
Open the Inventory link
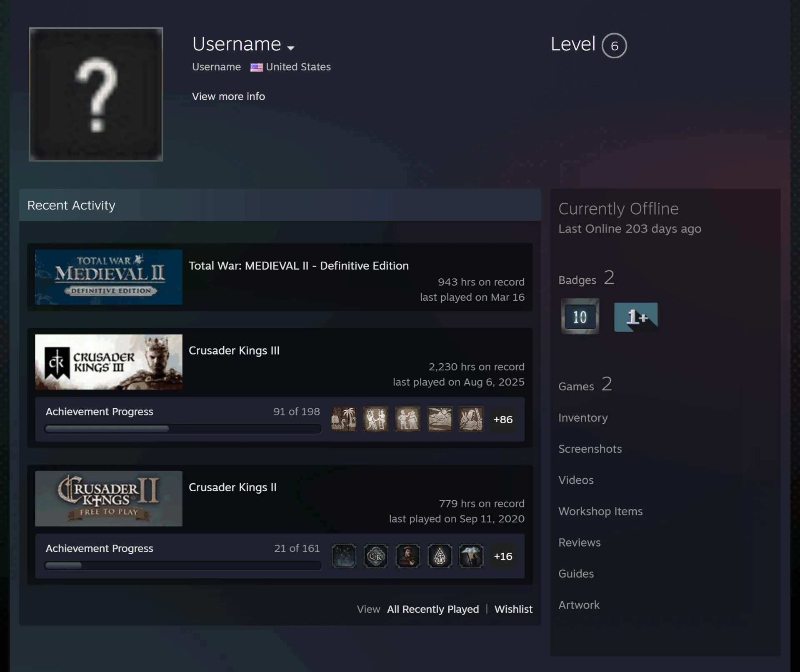pyautogui.click(x=583, y=417)
